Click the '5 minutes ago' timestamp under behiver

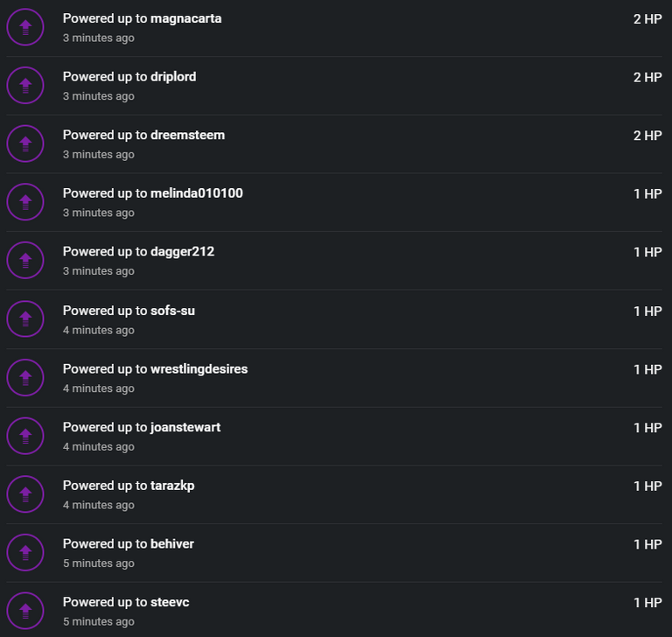[x=99, y=563]
